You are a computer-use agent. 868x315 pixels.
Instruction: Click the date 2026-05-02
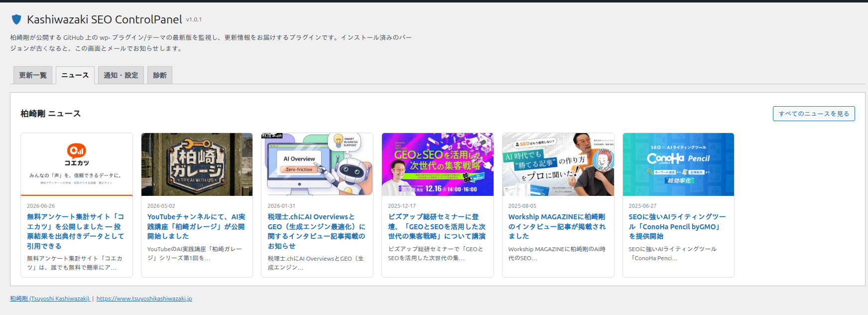click(x=161, y=206)
